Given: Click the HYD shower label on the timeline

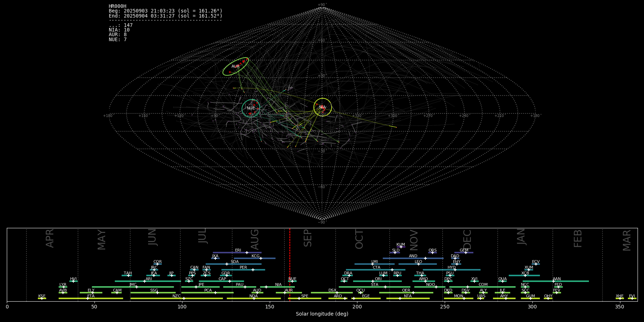Looking at the screenshot, I should [452, 268].
